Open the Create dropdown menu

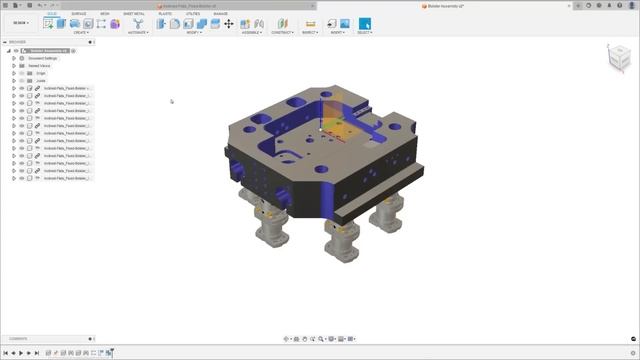(x=81, y=32)
